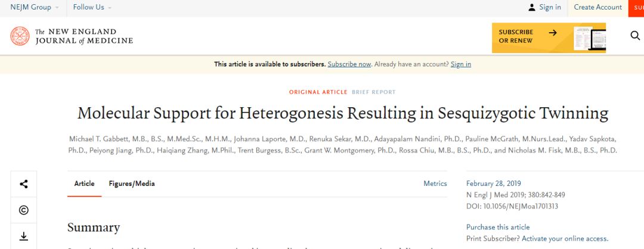Click Create Account button

point(597,7)
